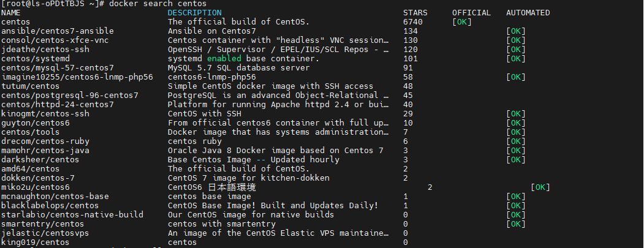The image size is (644, 248).
Task: Click the AUTOMATED column header
Action: [528, 13]
